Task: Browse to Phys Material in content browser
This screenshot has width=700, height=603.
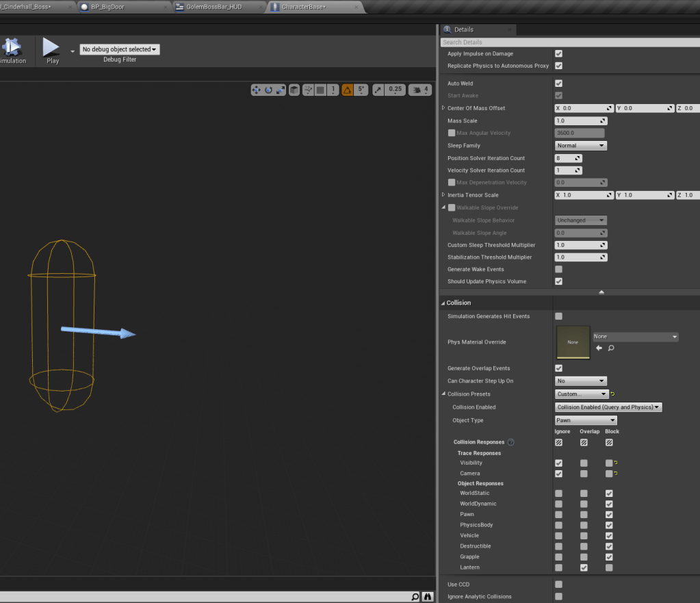Action: pyautogui.click(x=611, y=348)
